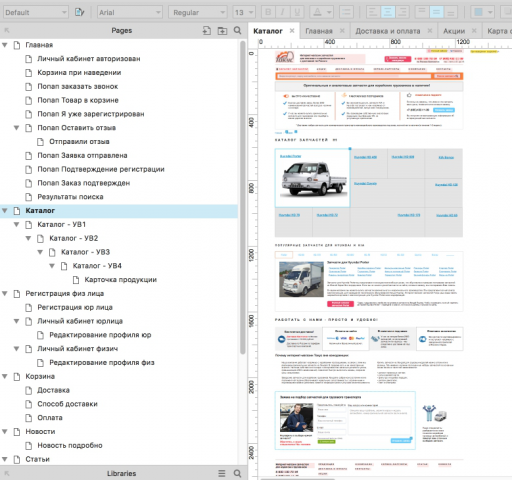The image size is (512, 480).
Task: Align text to bottom vertically
Action: pos(451,13)
